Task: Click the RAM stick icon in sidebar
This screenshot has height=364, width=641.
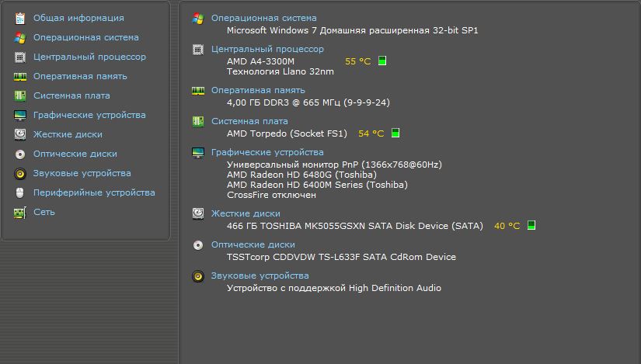Action: tap(20, 76)
